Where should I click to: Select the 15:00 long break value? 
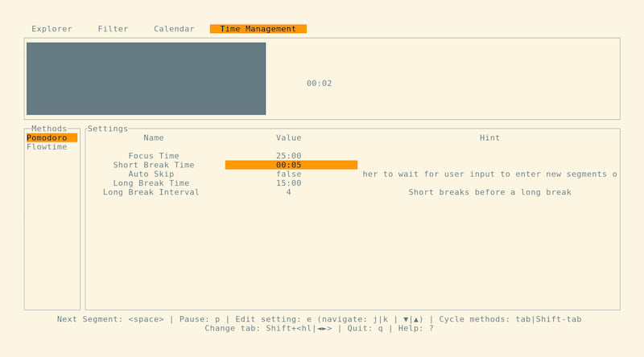point(288,183)
